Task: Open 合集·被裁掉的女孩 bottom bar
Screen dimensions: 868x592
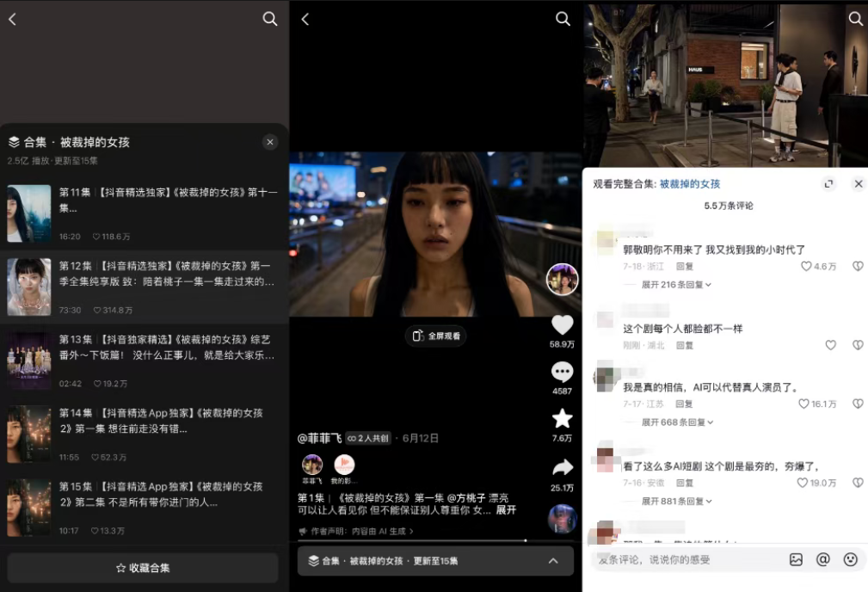Action: [x=435, y=561]
